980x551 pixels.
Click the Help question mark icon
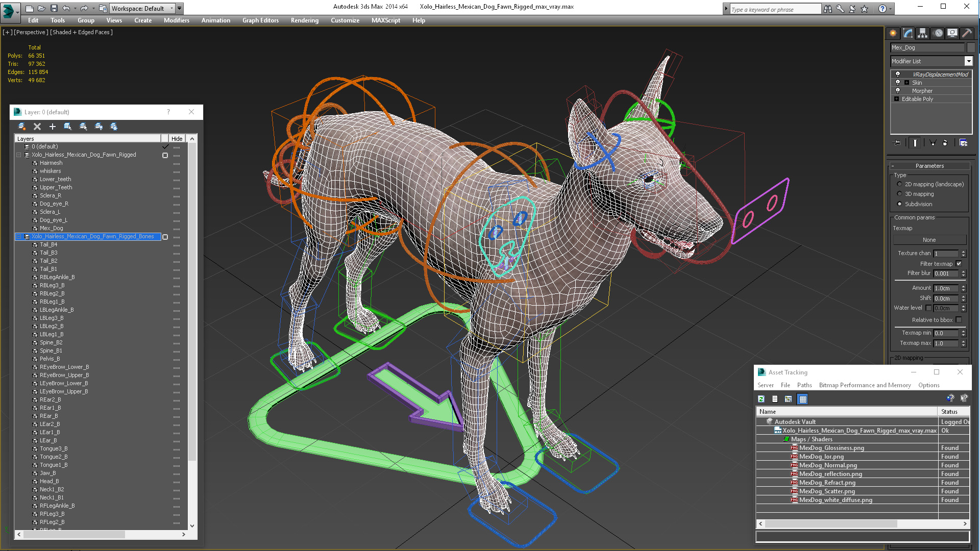coord(883,9)
